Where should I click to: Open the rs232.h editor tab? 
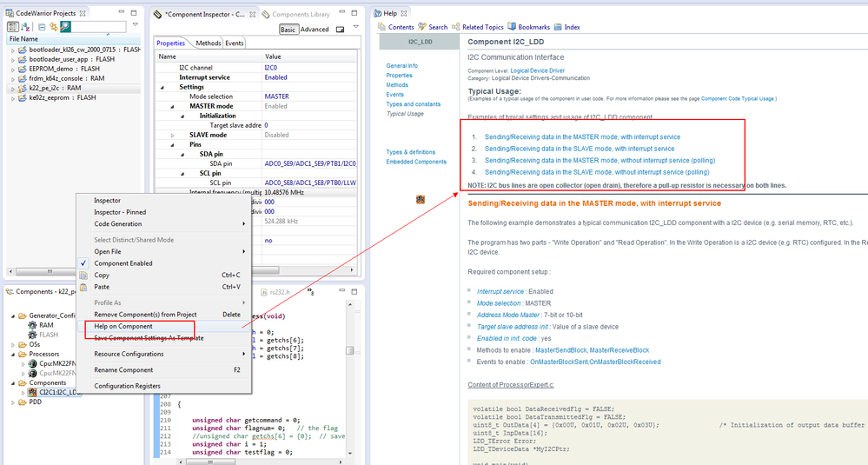click(x=275, y=292)
